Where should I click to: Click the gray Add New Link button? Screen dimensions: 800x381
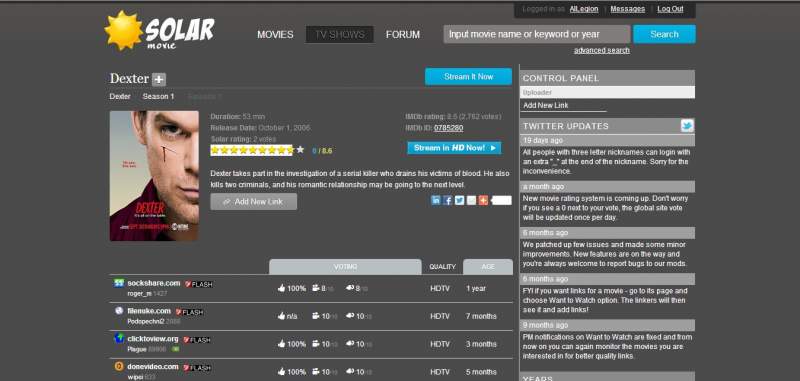point(254,201)
